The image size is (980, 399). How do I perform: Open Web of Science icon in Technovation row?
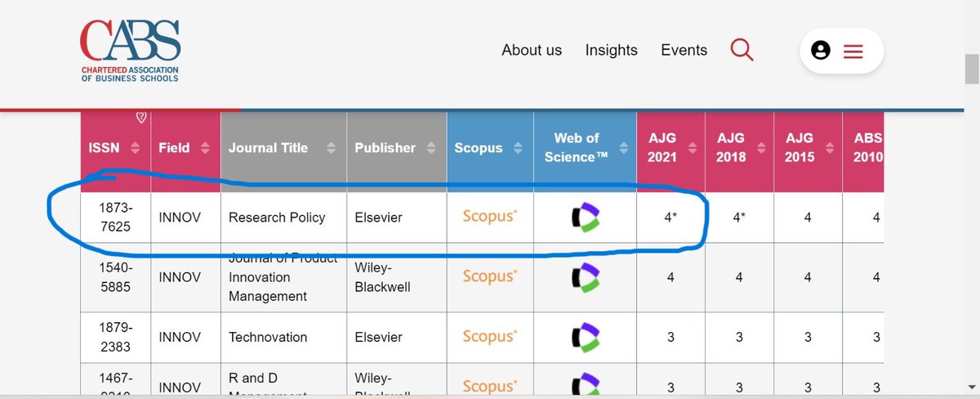click(585, 336)
